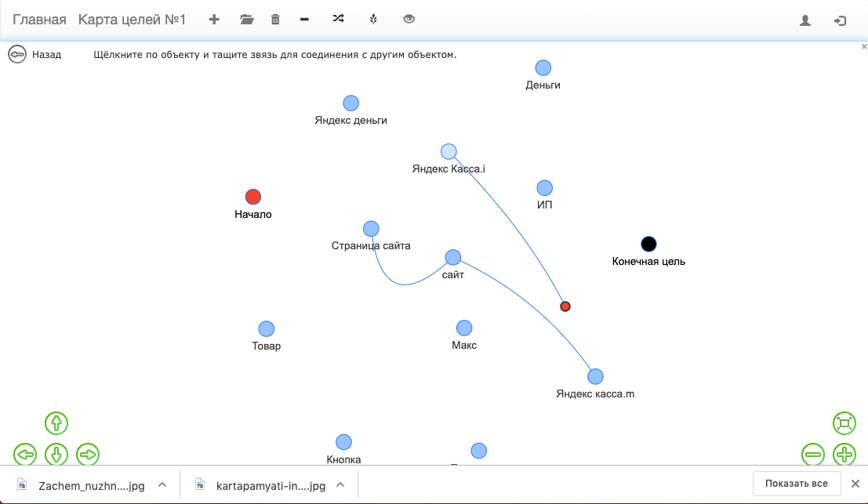The height and width of the screenshot is (504, 868).
Task: Click the Назад label
Action: 46,55
